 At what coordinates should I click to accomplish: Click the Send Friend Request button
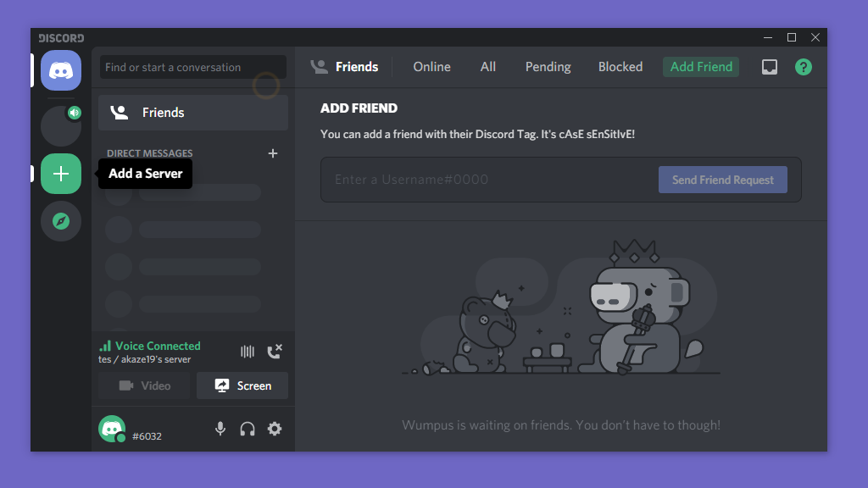tap(723, 180)
